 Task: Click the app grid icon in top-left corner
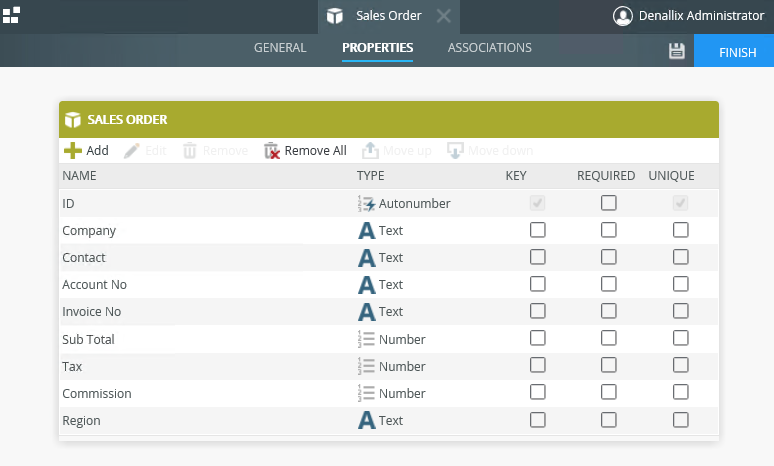[x=11, y=15]
